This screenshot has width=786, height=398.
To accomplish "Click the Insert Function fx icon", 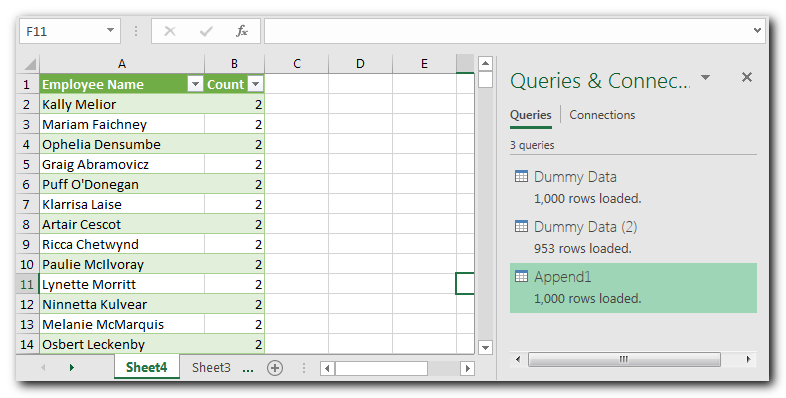I will click(242, 32).
